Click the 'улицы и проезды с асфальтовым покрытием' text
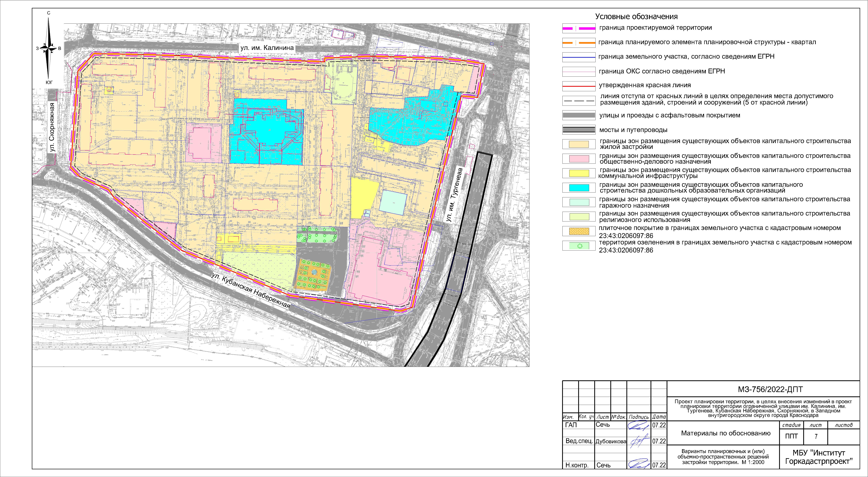The width and height of the screenshot is (868, 477). (x=669, y=115)
